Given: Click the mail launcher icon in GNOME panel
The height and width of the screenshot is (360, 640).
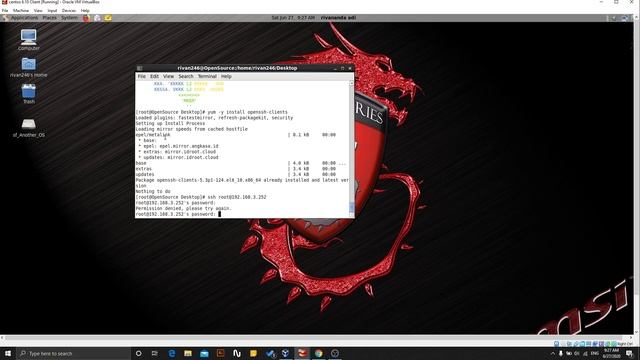Looking at the screenshot, I should coord(97,18).
